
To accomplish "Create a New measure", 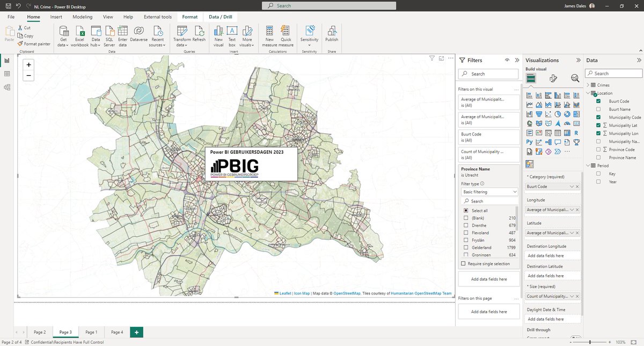I will [x=269, y=35].
